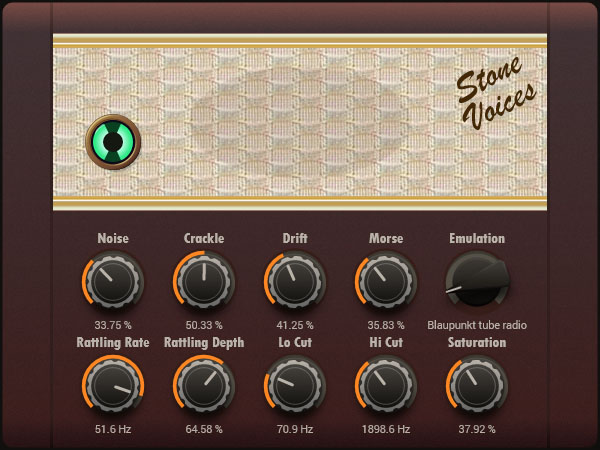This screenshot has width=600, height=450.
Task: Select the Blaupunkt tube radio emulation text
Action: pyautogui.click(x=477, y=325)
